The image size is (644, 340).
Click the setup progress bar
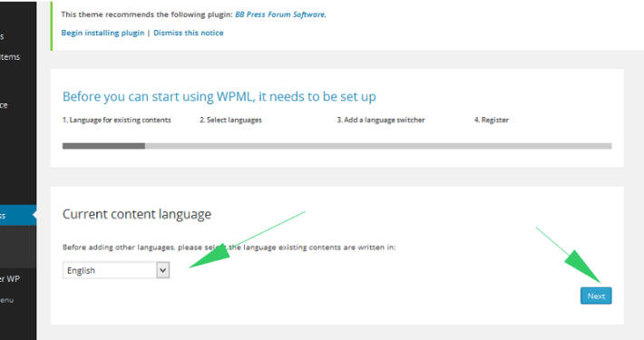click(337, 146)
